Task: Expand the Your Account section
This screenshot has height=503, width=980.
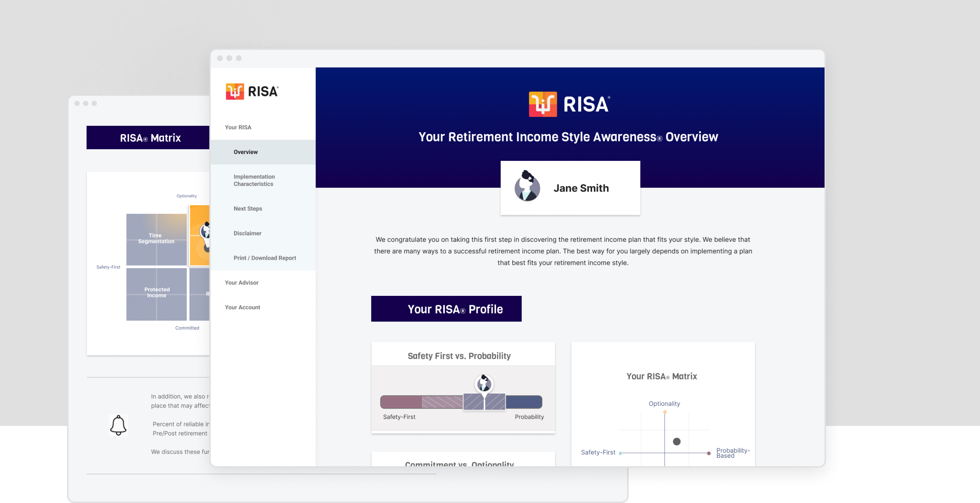Action: coord(242,307)
